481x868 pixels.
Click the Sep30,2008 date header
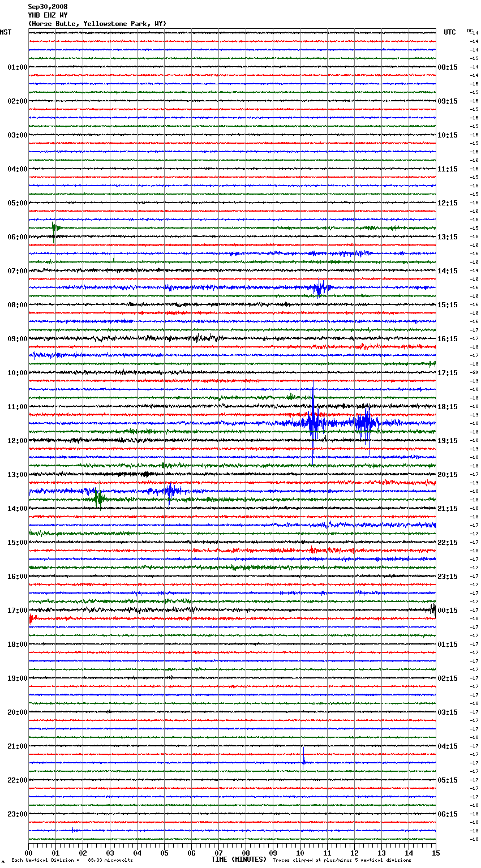[x=48, y=7]
